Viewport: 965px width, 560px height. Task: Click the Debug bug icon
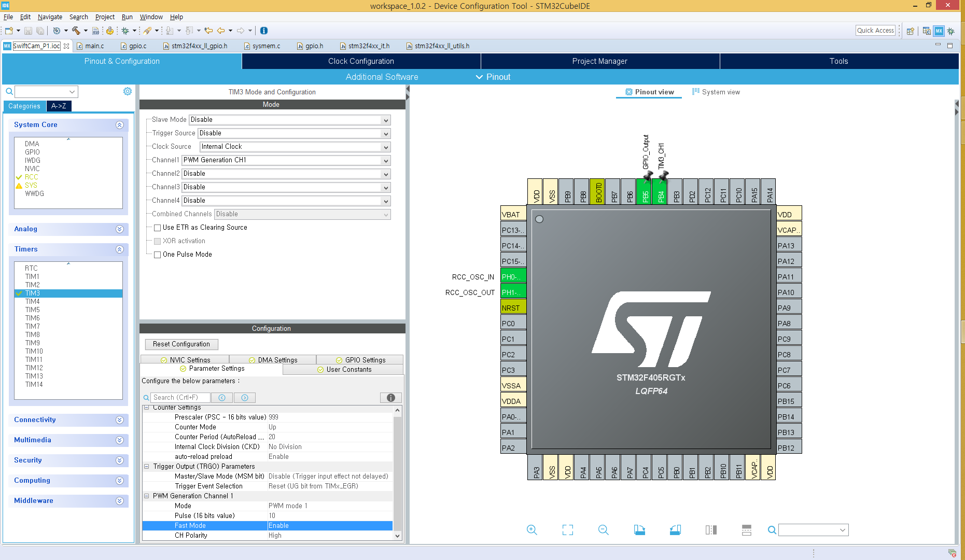(x=125, y=31)
